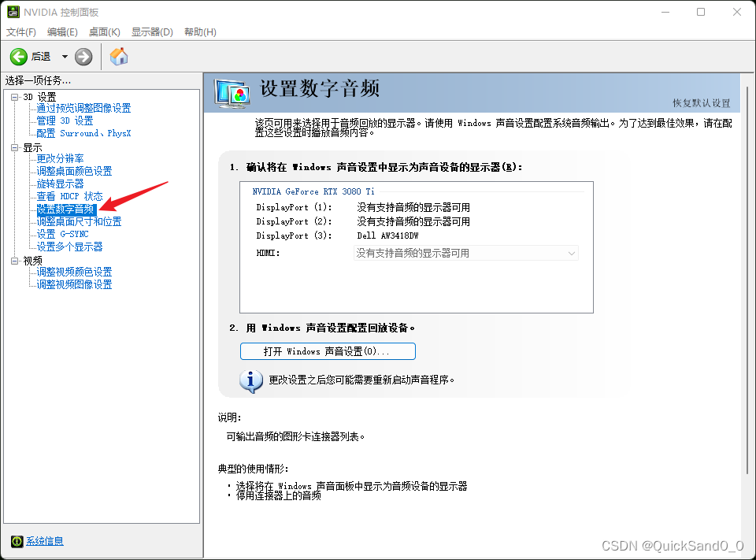This screenshot has width=756, height=560.
Task: Click the right pane vertical scrollbar
Action: [x=748, y=280]
